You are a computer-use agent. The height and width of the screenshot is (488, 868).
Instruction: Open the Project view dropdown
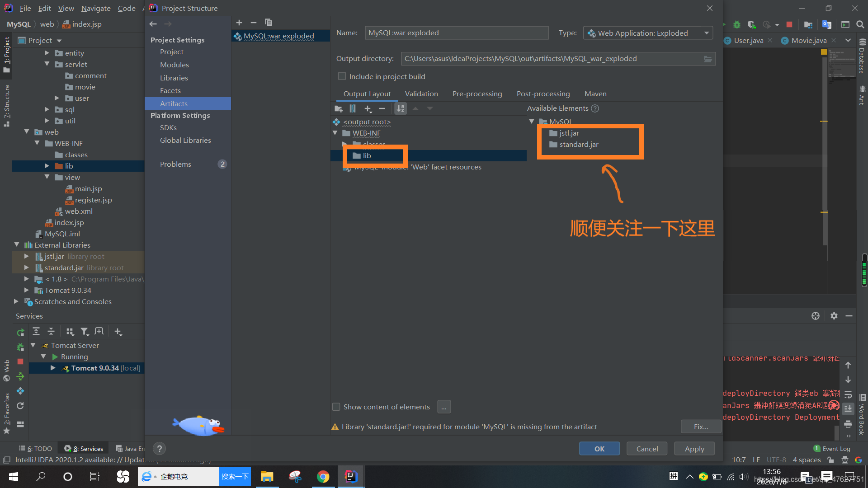[x=59, y=41]
